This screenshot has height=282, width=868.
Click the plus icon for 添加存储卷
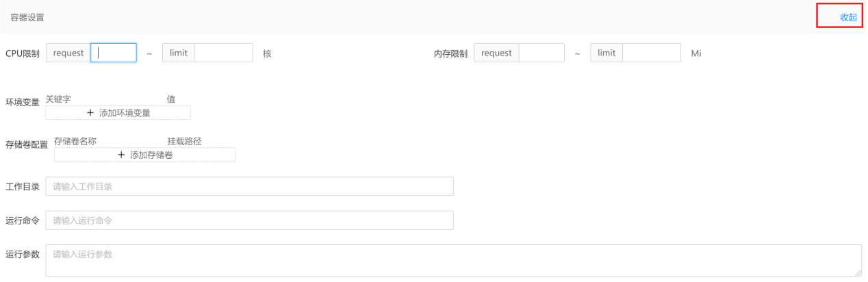[122, 155]
